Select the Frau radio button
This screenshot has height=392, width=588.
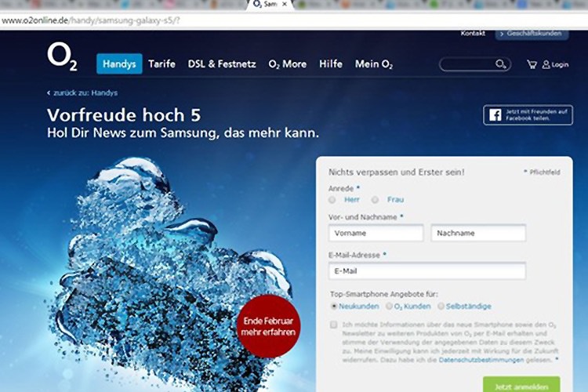click(x=375, y=200)
